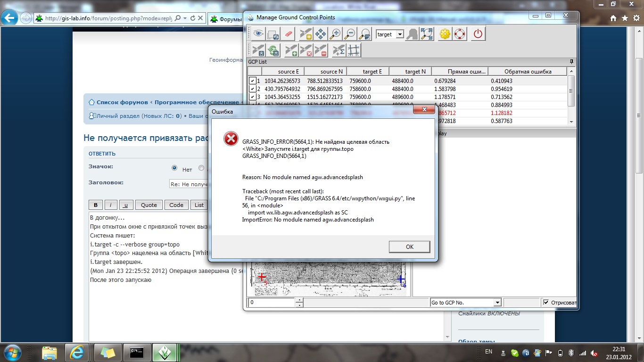Viewport: 644px width, 362px height.
Task: Click the zoom to map icon
Action: click(x=364, y=34)
